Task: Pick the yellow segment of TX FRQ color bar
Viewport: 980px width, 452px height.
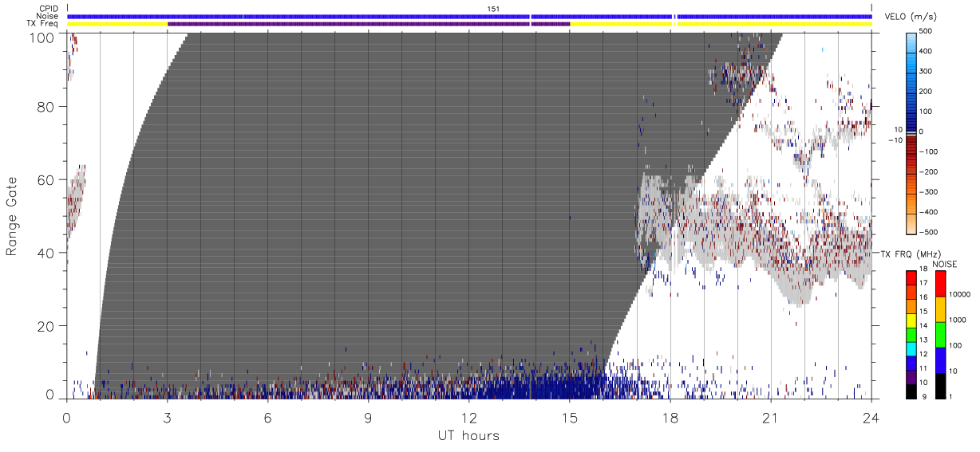Action: point(911,320)
